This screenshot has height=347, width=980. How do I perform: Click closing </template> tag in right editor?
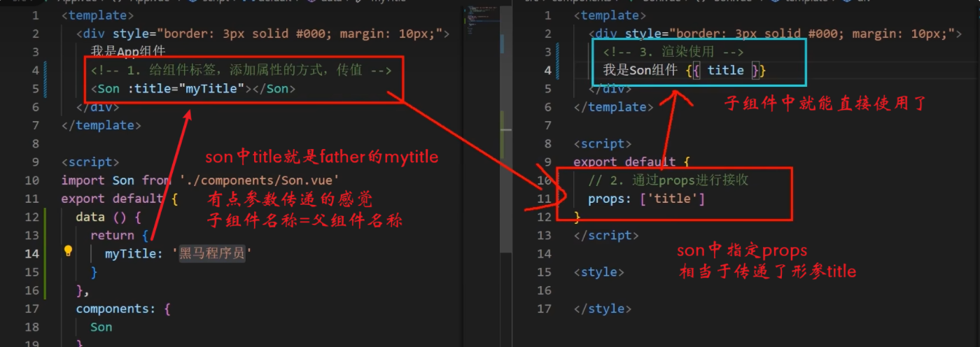pyautogui.click(x=613, y=106)
